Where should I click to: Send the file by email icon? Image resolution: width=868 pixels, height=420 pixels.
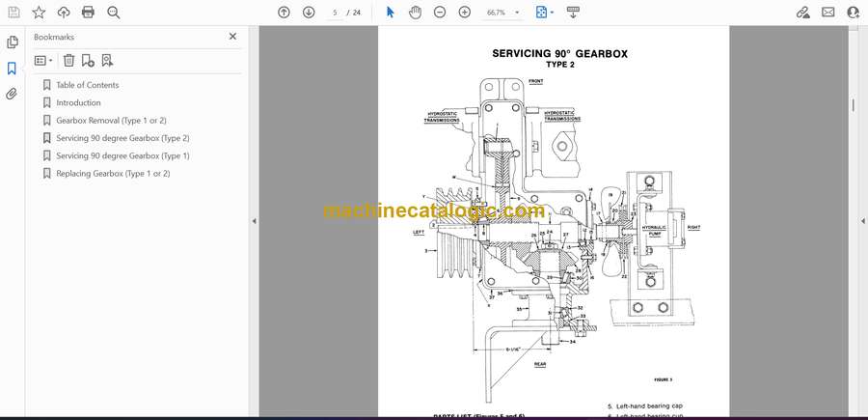click(x=828, y=13)
